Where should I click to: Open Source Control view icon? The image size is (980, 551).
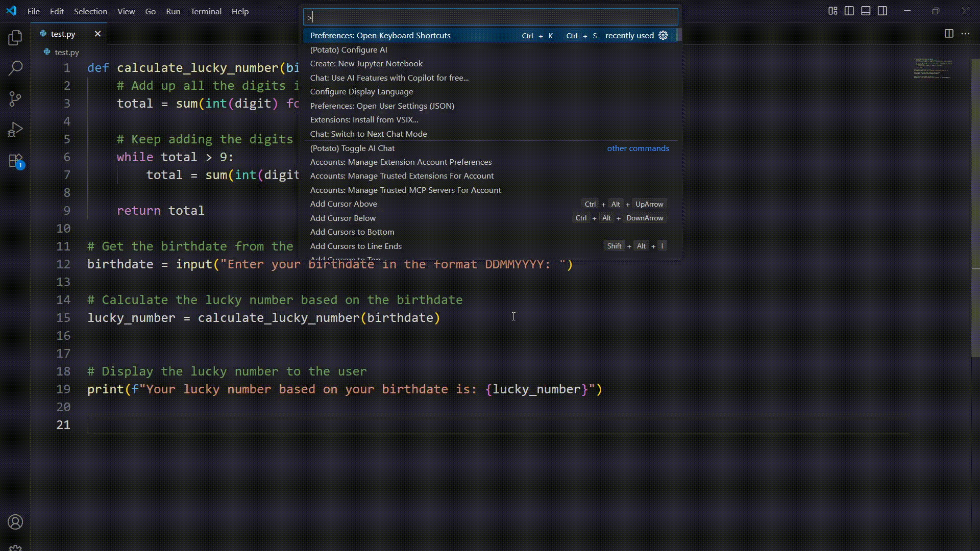pos(15,99)
